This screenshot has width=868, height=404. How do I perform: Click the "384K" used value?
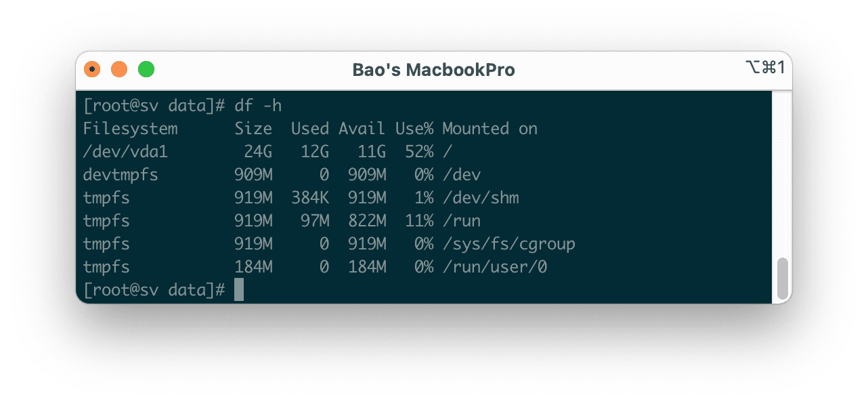coord(310,198)
